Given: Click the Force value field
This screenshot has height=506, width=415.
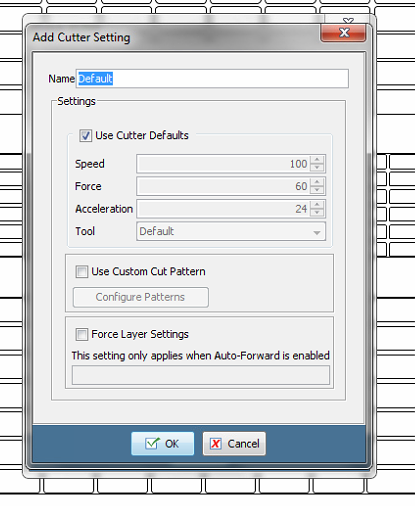Looking at the screenshot, I should [223, 186].
